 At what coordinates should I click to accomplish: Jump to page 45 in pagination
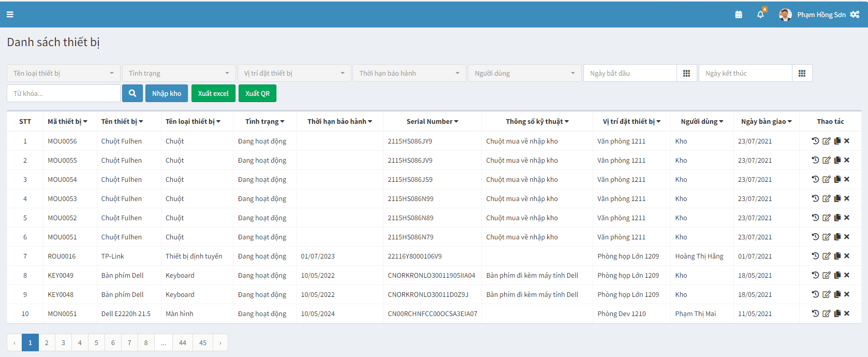click(203, 342)
